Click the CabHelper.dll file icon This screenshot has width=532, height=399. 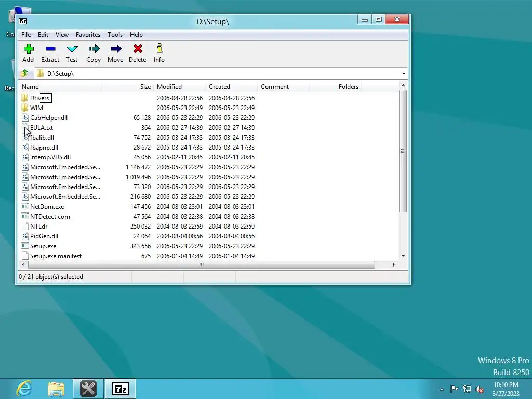25,118
